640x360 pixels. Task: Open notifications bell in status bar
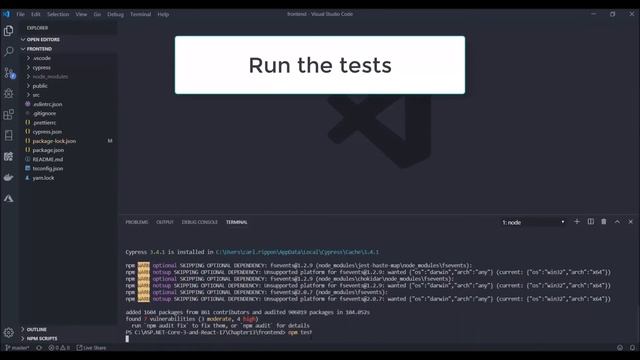(x=632, y=348)
